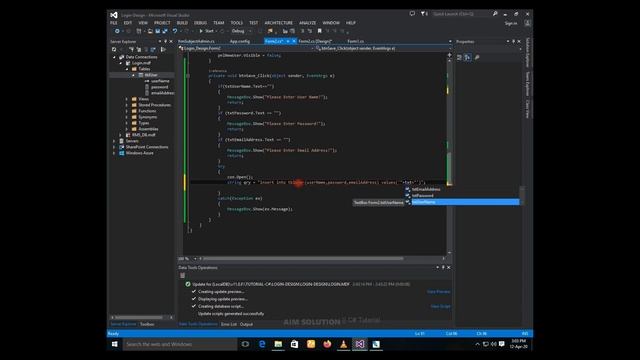640x360 pixels.
Task: Expand the SharePoint Connections node
Action: [114, 147]
